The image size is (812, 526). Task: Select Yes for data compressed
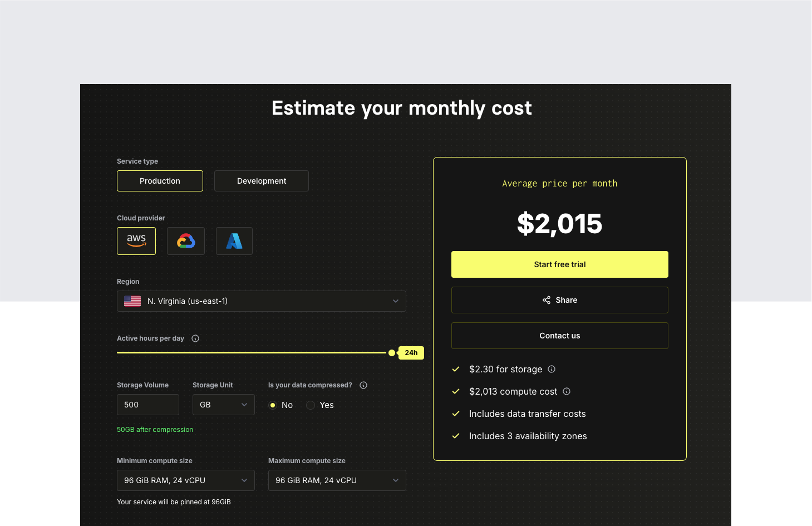311,405
